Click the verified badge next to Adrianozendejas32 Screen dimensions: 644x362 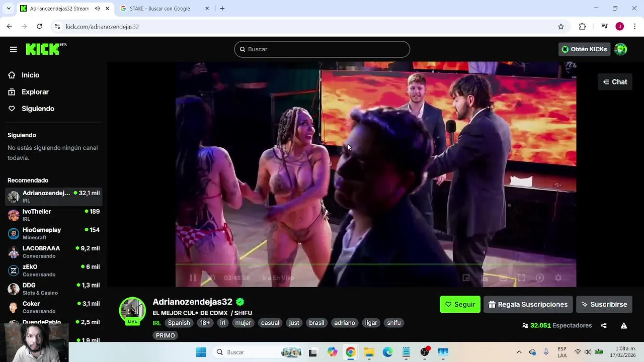click(240, 302)
